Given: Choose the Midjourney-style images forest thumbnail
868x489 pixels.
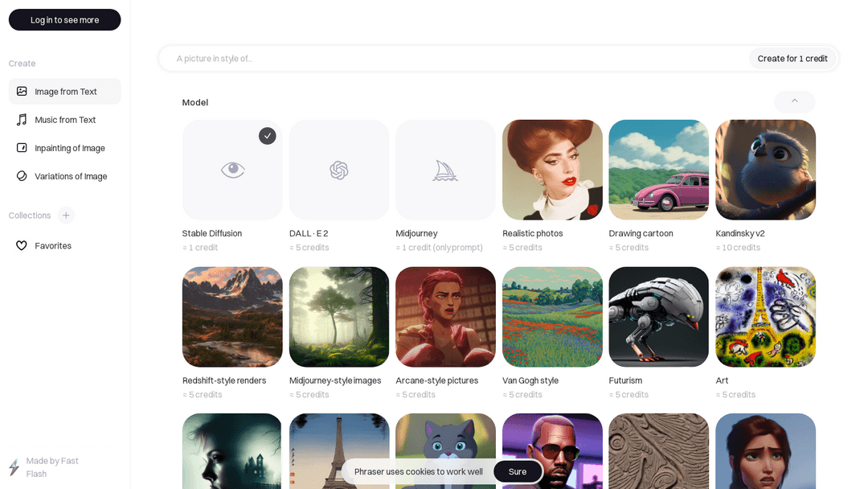Looking at the screenshot, I should (x=339, y=317).
